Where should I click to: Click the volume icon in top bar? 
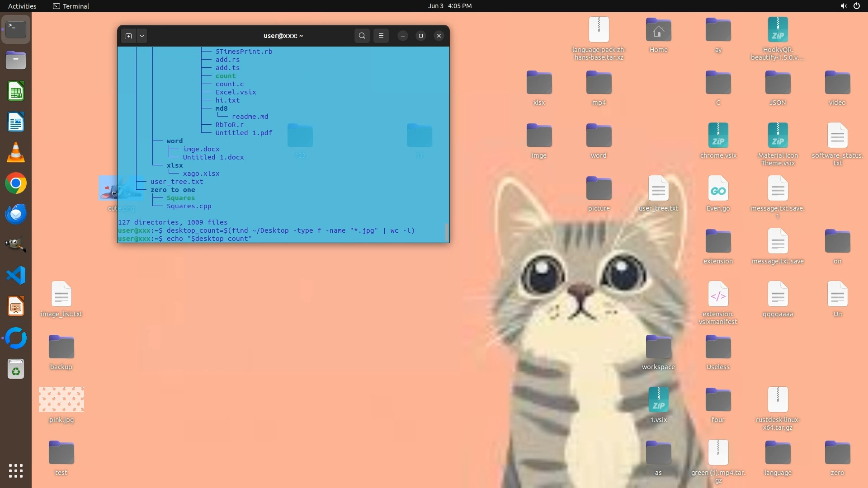click(843, 6)
